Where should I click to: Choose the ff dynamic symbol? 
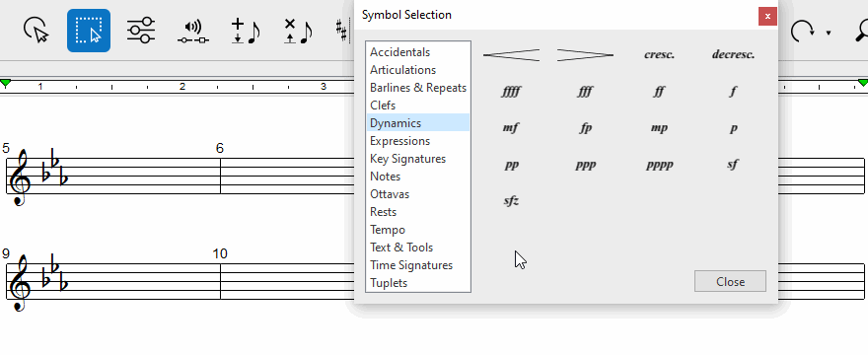tap(659, 92)
